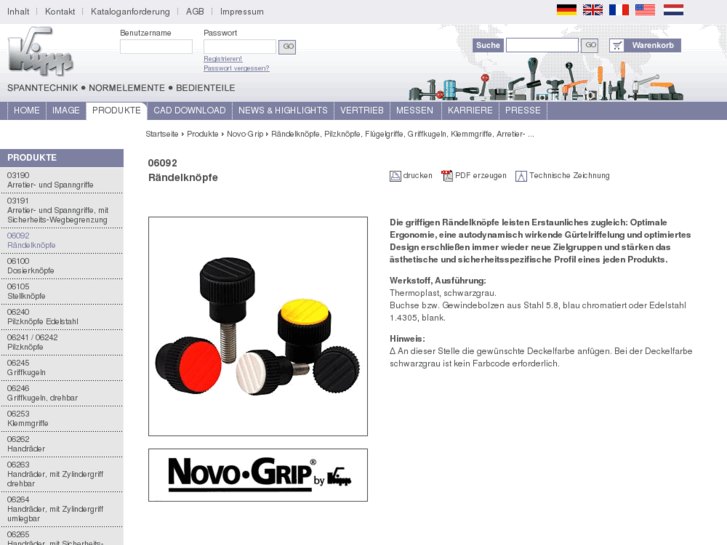Go to IMAGE tab

click(x=66, y=110)
